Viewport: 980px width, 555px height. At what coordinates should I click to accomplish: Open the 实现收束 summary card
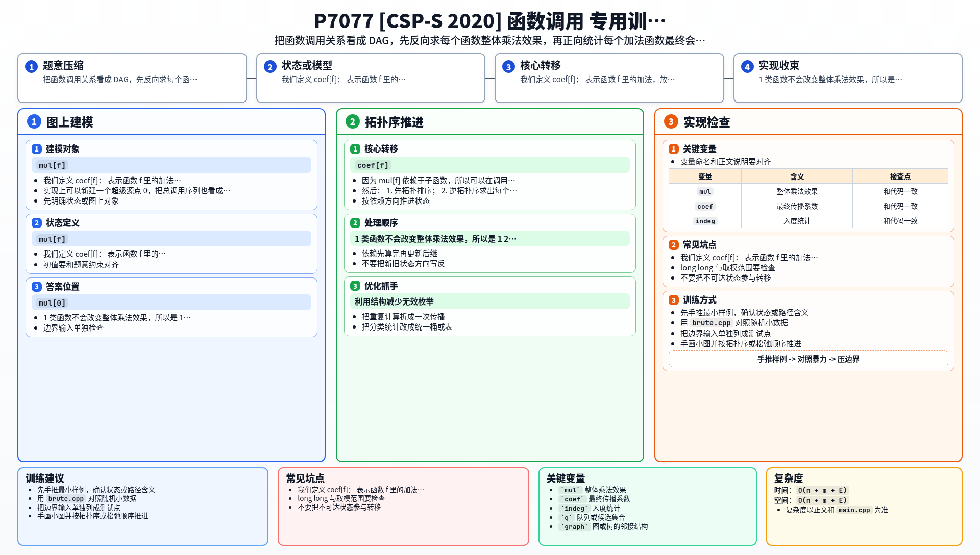(x=848, y=78)
